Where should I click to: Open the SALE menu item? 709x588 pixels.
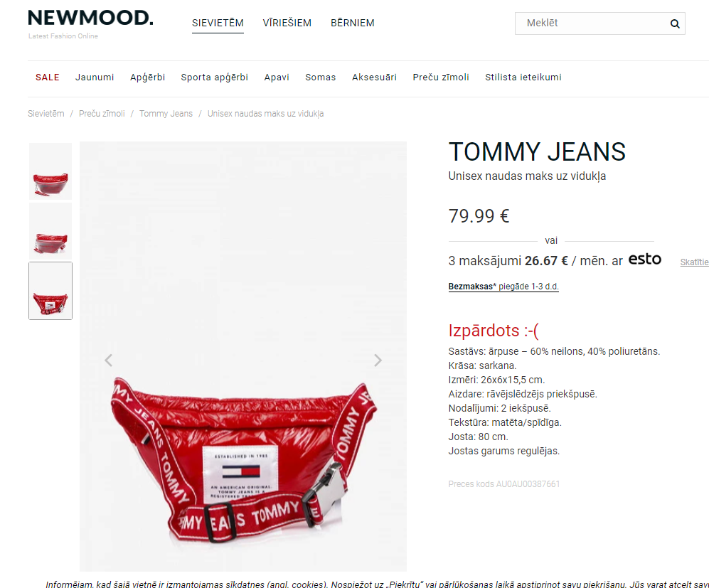(x=48, y=77)
